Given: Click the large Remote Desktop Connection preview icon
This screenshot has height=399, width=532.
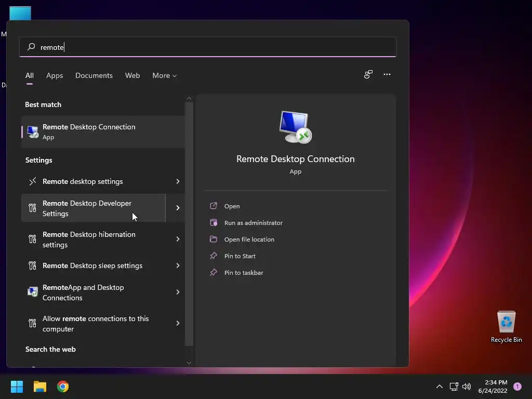Looking at the screenshot, I should coord(296,127).
